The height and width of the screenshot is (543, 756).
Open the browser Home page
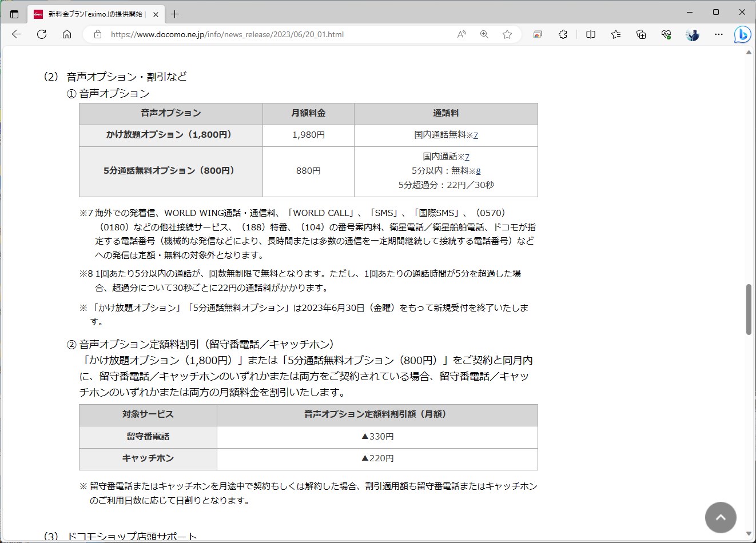[67, 34]
